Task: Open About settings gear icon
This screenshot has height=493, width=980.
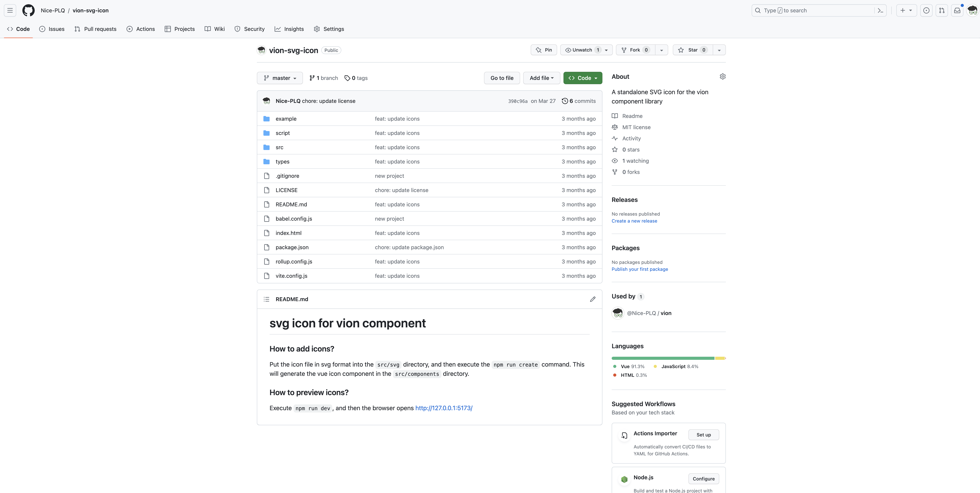Action: pyautogui.click(x=722, y=76)
